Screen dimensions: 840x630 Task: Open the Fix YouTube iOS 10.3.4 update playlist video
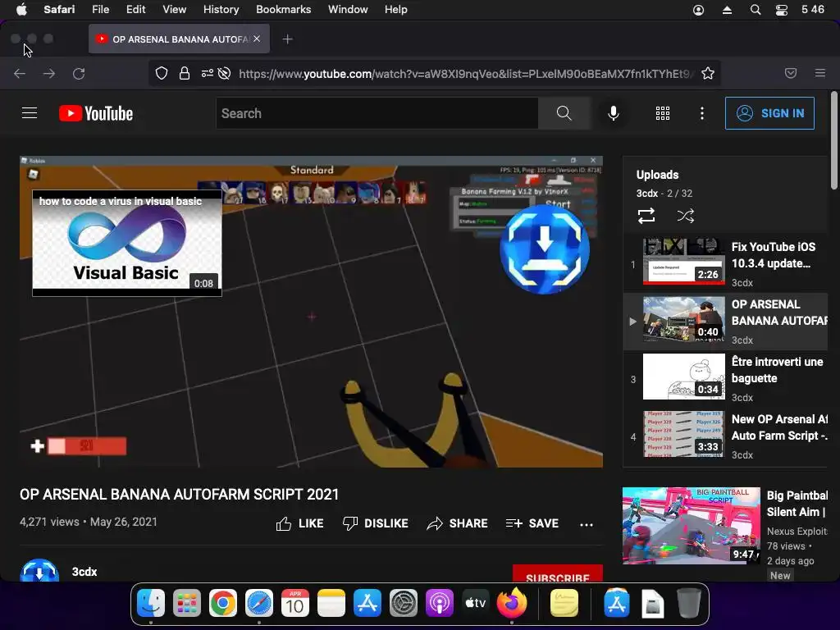point(727,264)
